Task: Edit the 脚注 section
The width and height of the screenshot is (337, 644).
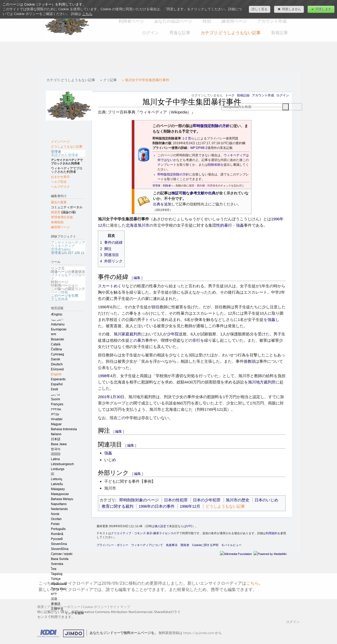Action: (x=119, y=432)
